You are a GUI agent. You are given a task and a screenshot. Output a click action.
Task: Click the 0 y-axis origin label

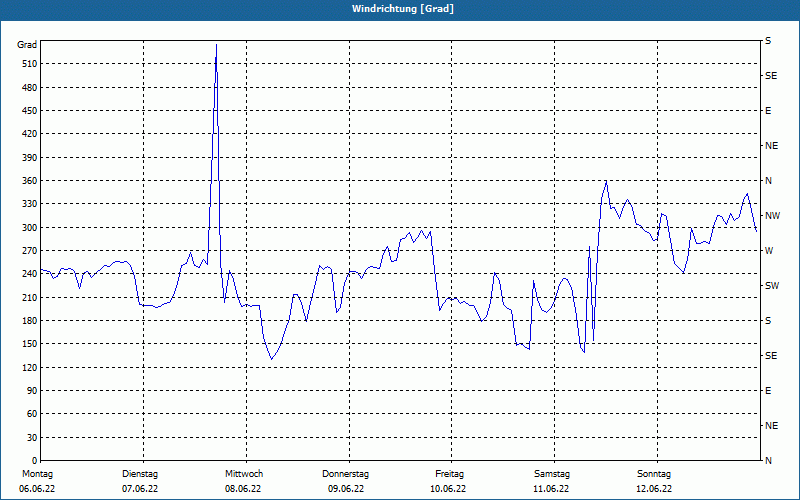pos(35,461)
